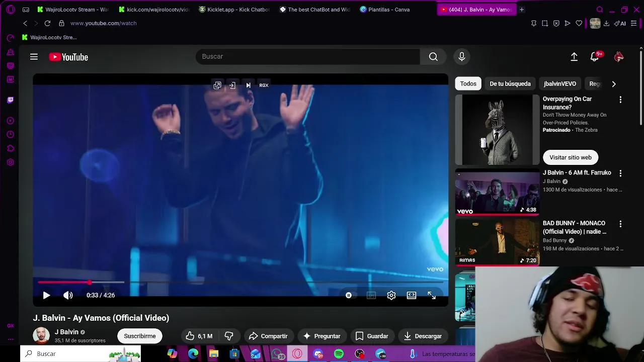
Task: Switch to Plantillas - Canva tab
Action: pyautogui.click(x=396, y=10)
